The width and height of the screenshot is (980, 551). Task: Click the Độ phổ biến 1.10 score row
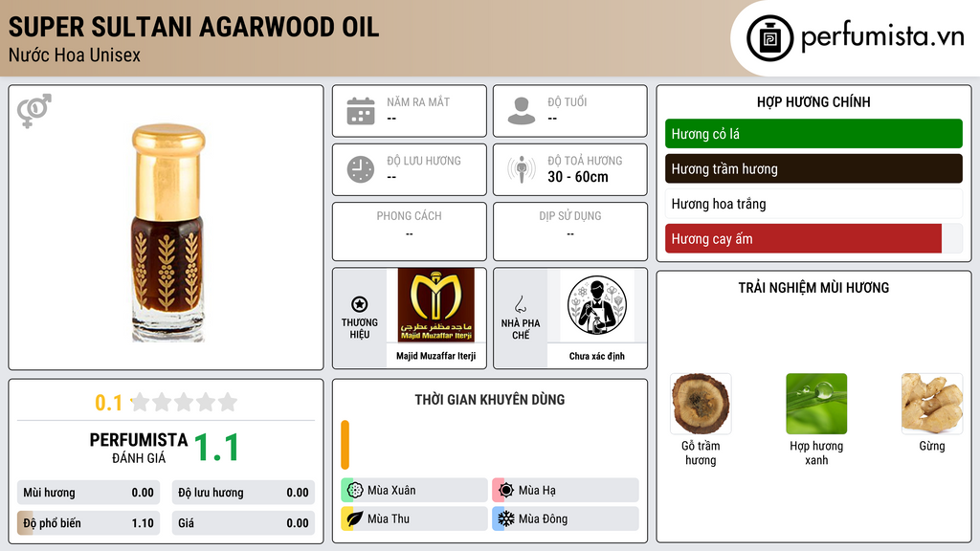click(88, 523)
